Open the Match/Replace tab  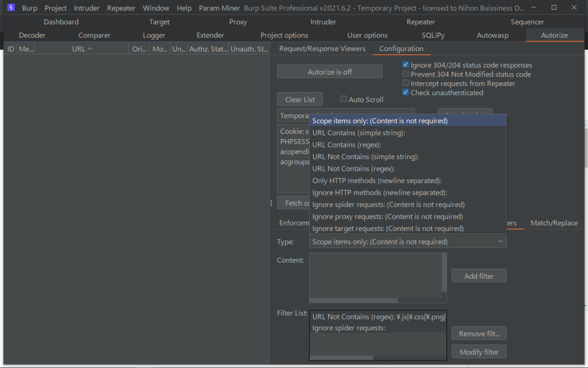click(554, 223)
